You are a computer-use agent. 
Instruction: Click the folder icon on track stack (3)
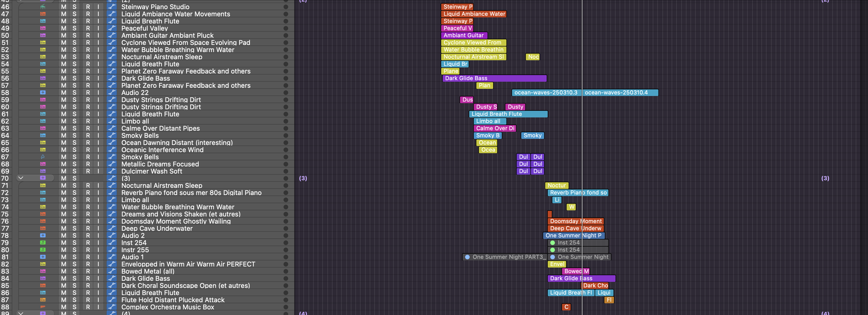(x=43, y=178)
